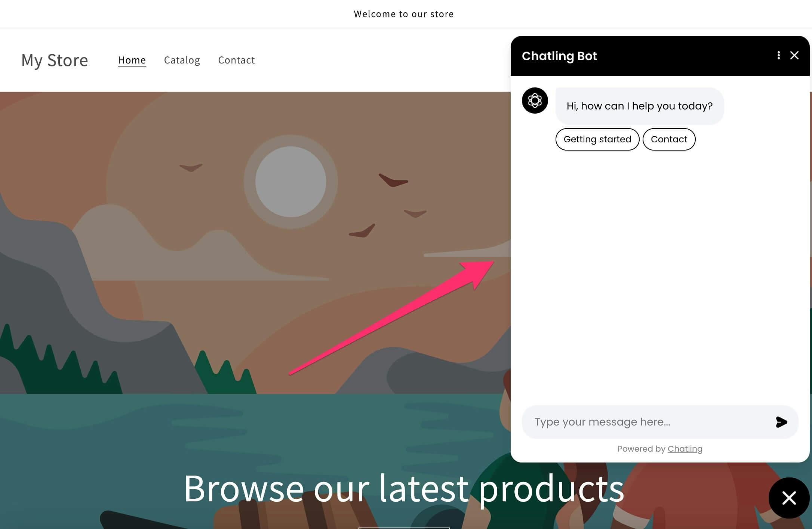Open the Contact page link

tap(237, 60)
